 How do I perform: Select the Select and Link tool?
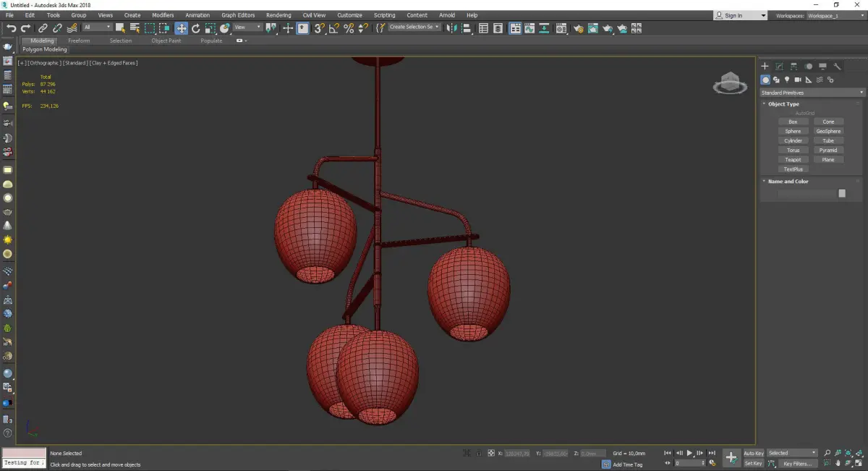[43, 28]
